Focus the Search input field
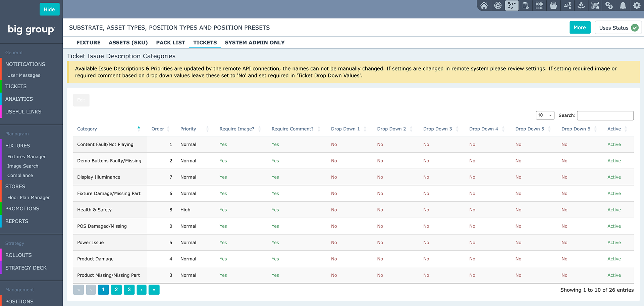Viewport: 644px width, 306px height. tap(605, 115)
